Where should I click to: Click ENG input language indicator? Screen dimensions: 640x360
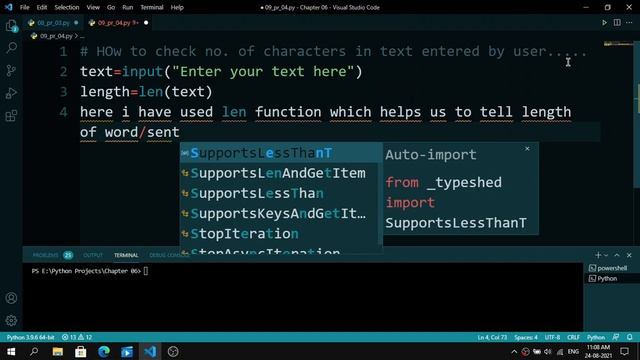coord(573,351)
